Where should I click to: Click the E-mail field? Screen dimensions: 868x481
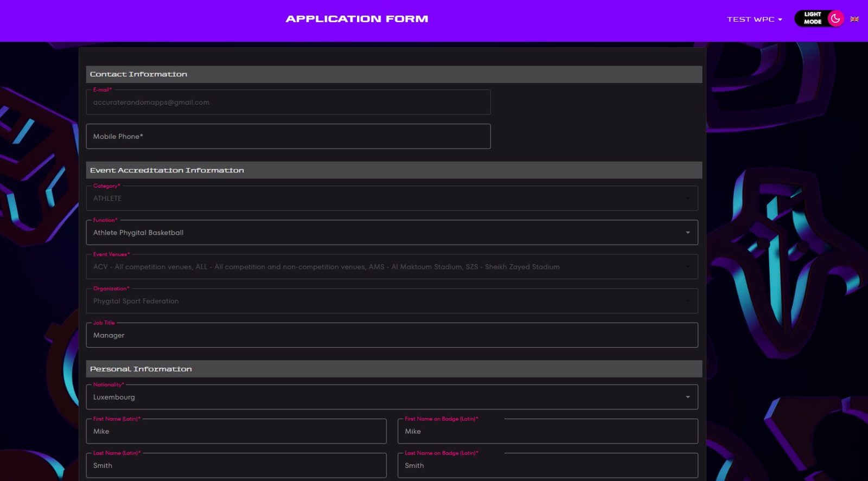coord(288,102)
